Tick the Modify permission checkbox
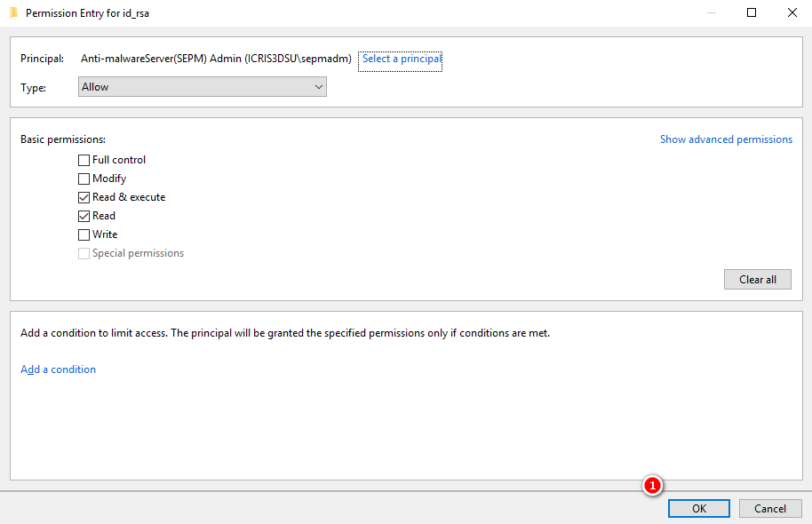The width and height of the screenshot is (812, 524). [84, 179]
